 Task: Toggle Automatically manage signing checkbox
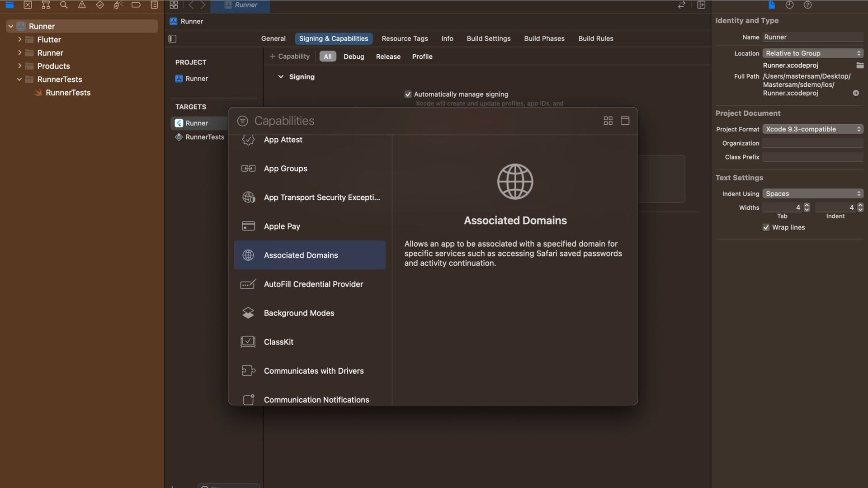coord(408,94)
